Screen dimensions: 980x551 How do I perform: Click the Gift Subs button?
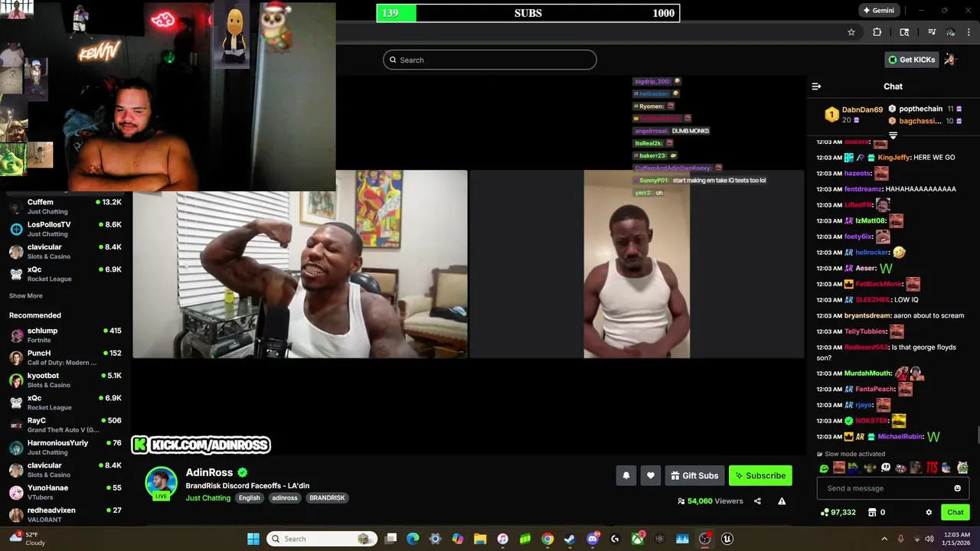[x=694, y=475]
